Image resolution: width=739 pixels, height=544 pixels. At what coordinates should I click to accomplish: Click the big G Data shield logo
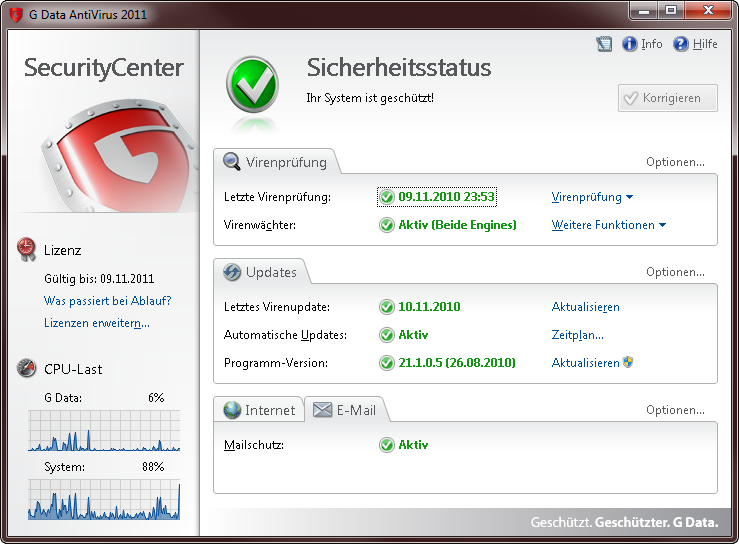point(120,156)
